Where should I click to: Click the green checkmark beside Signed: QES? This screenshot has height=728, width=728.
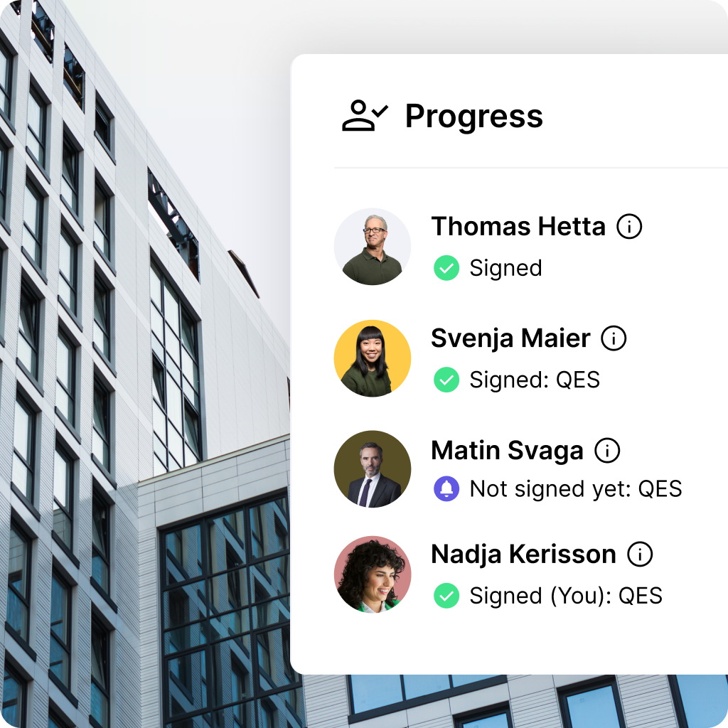(446, 380)
